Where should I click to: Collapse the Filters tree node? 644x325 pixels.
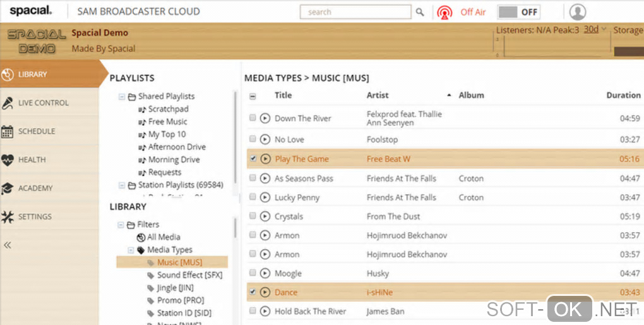[x=121, y=224]
